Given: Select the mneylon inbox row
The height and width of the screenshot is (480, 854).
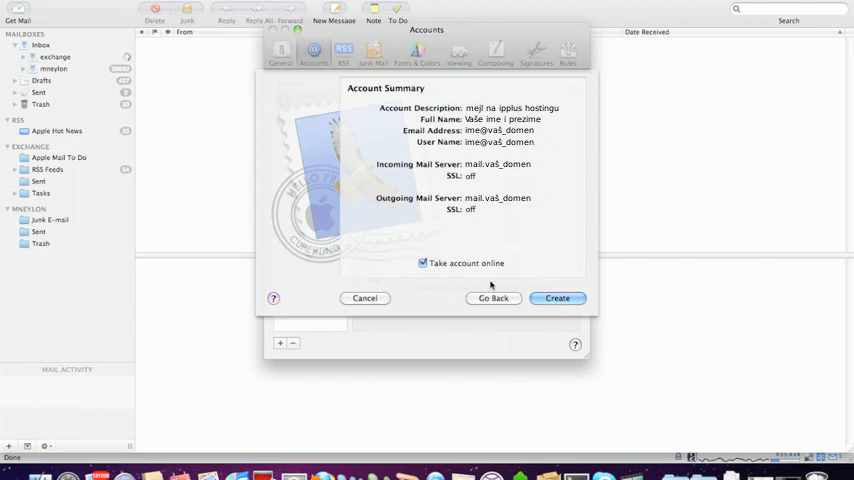Looking at the screenshot, I should pyautogui.click(x=68, y=69).
